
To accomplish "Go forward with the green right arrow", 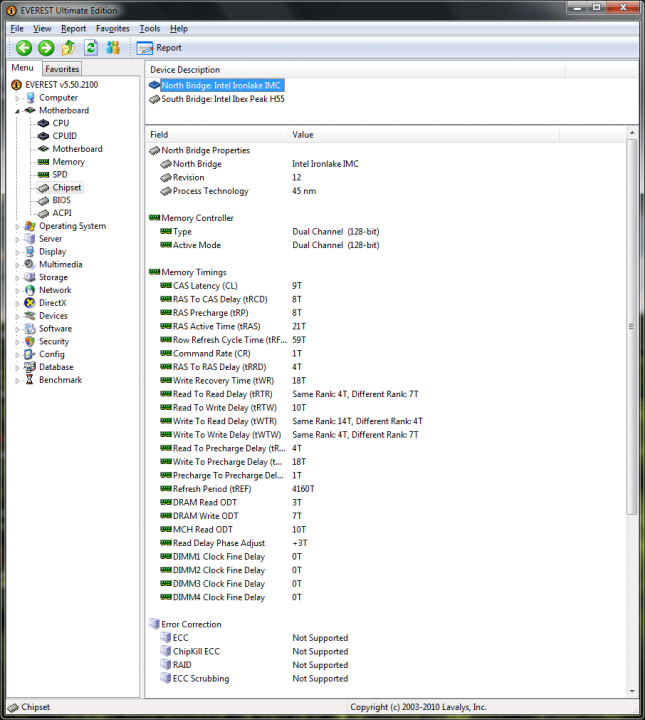I will tap(46, 48).
